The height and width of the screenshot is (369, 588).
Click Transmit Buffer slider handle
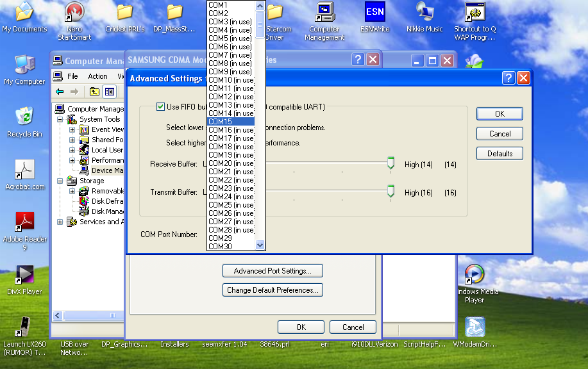(391, 191)
